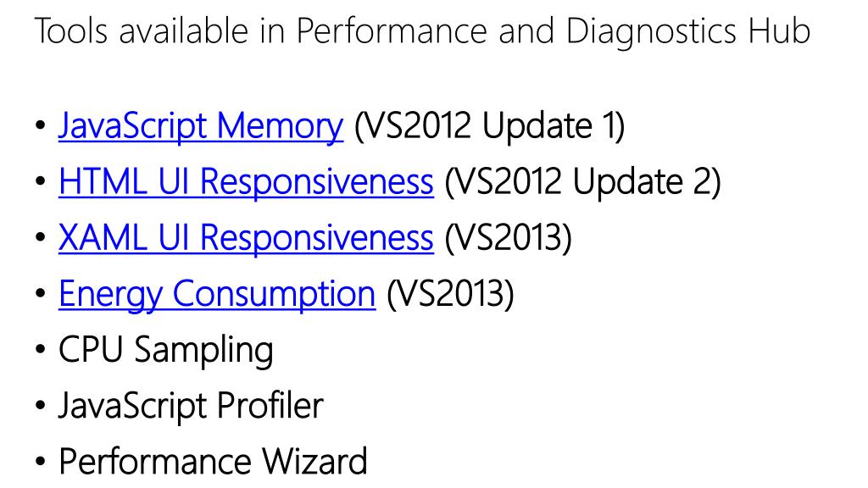This screenshot has width=868, height=488.
Task: Click the word Hub in the title
Action: pos(780,30)
